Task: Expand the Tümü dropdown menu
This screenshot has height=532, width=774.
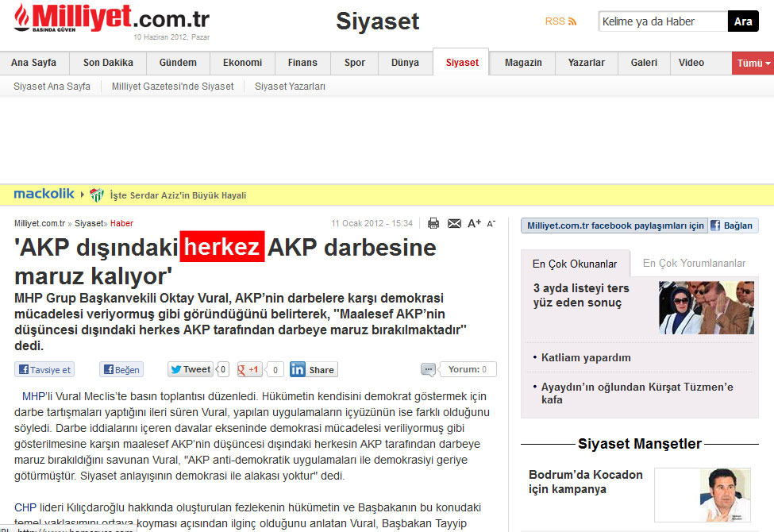Action: point(751,62)
